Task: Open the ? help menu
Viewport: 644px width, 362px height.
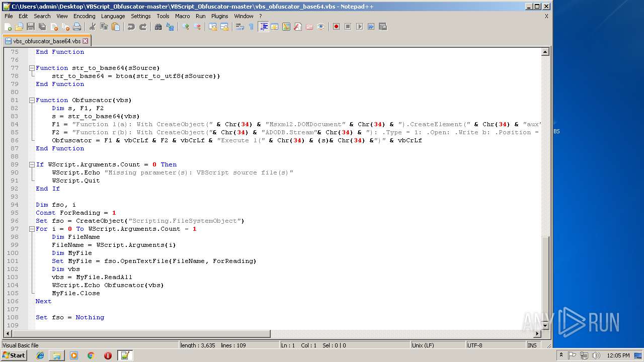Action: (260, 16)
